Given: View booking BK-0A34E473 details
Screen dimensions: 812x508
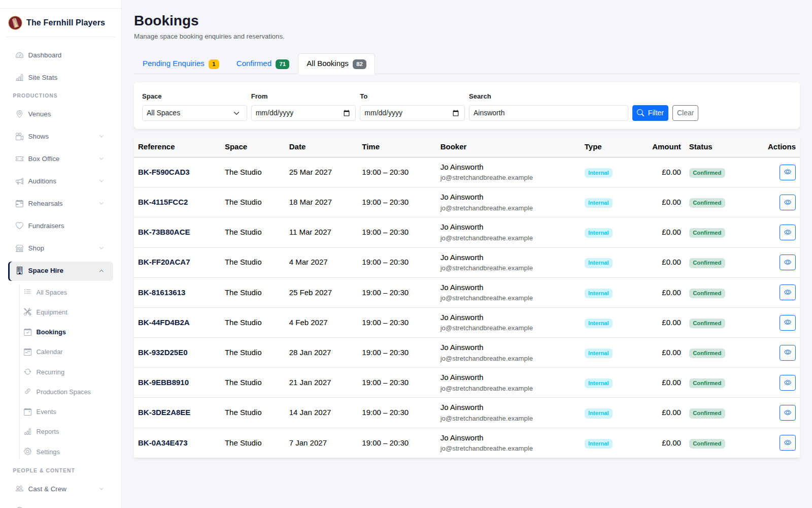Looking at the screenshot, I should coord(787,442).
